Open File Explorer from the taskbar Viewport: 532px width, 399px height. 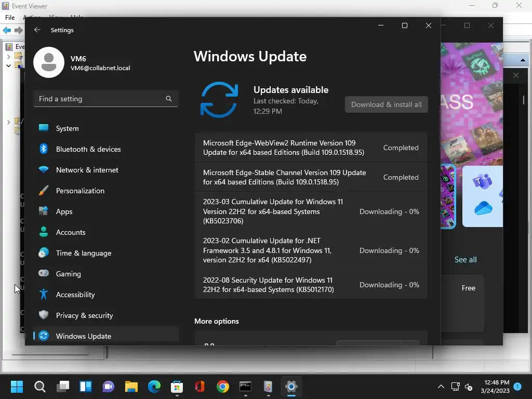(131, 387)
